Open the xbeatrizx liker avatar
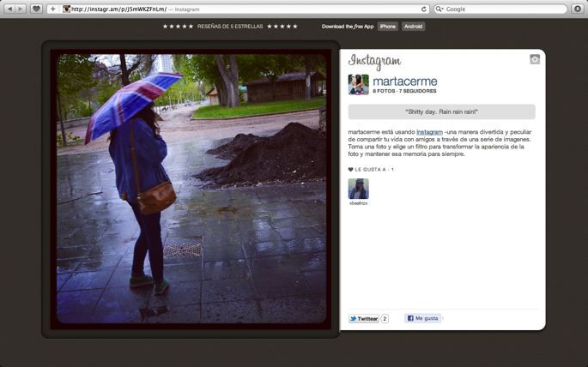Viewport: 588px width, 367px height. 359,189
